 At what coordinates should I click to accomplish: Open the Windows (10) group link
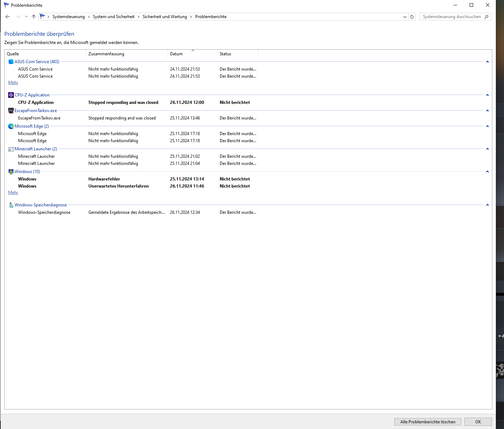(x=27, y=172)
